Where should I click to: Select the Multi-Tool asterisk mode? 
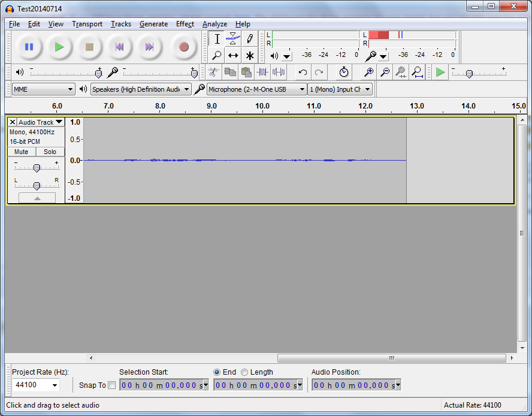[250, 55]
